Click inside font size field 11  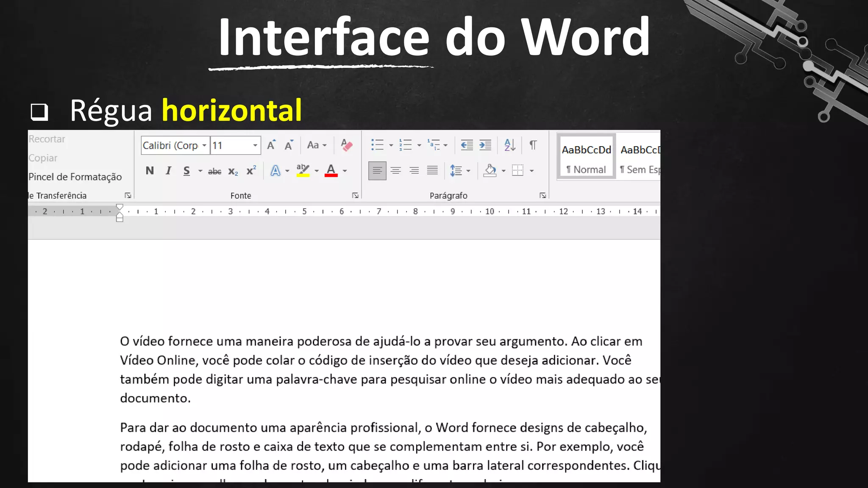tap(231, 146)
